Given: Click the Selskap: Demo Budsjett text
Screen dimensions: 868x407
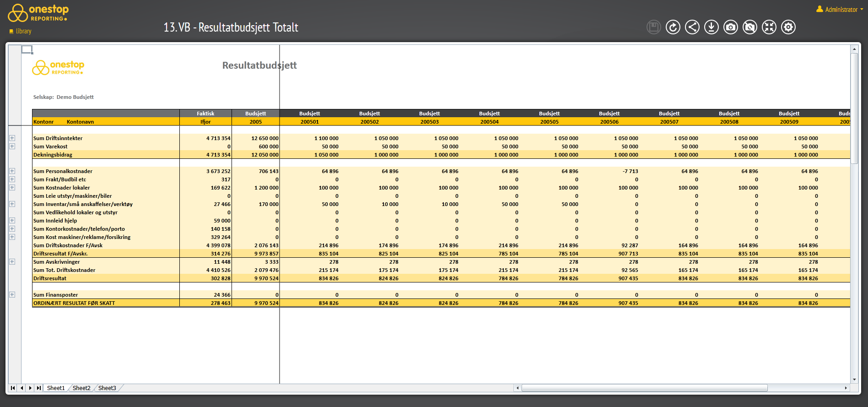Looking at the screenshot, I should (63, 97).
